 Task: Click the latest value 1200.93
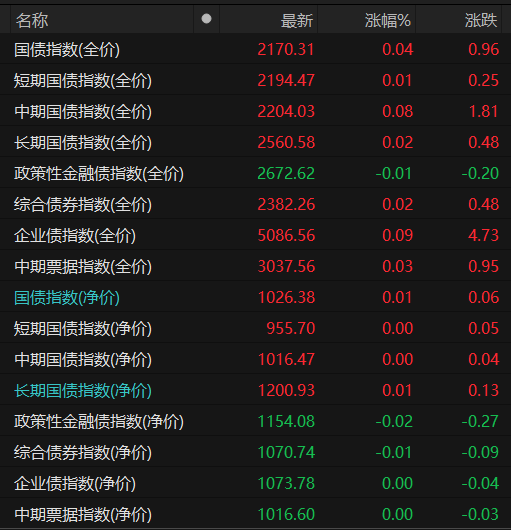tap(286, 390)
